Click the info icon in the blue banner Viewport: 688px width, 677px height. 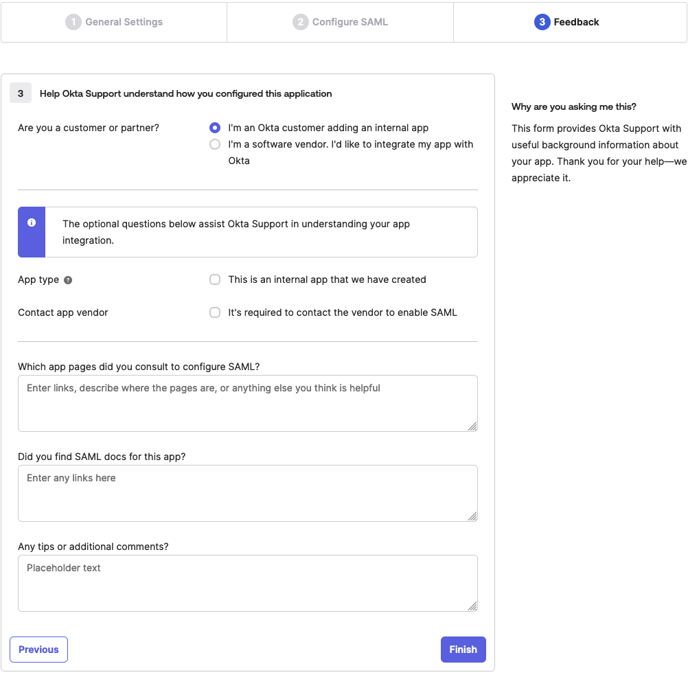coord(32,223)
